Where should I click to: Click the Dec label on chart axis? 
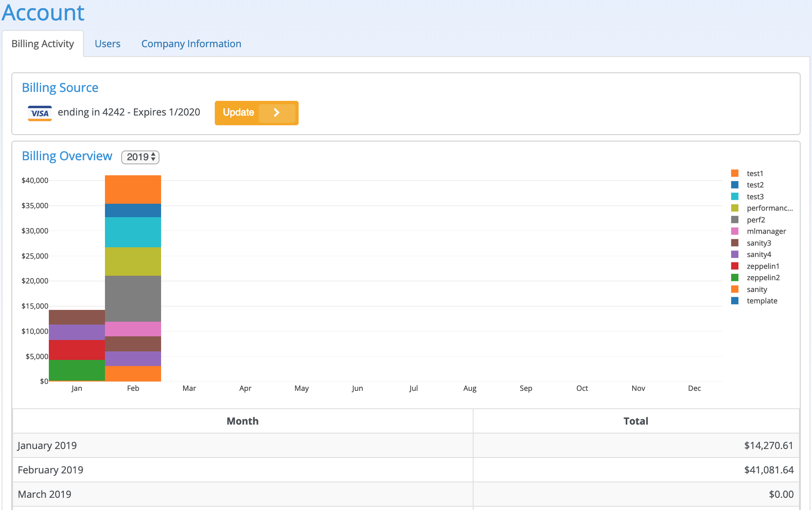pyautogui.click(x=694, y=388)
